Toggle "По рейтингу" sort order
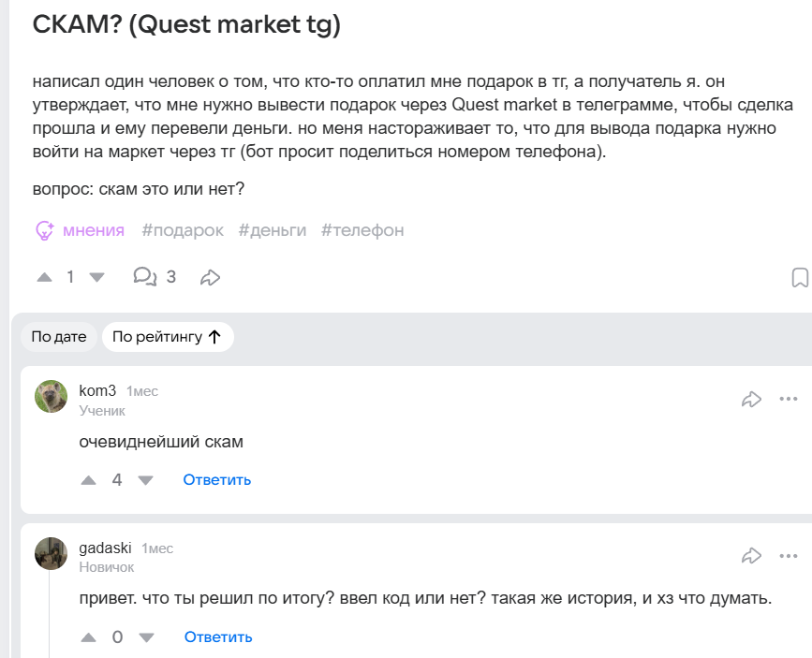 pos(167,337)
